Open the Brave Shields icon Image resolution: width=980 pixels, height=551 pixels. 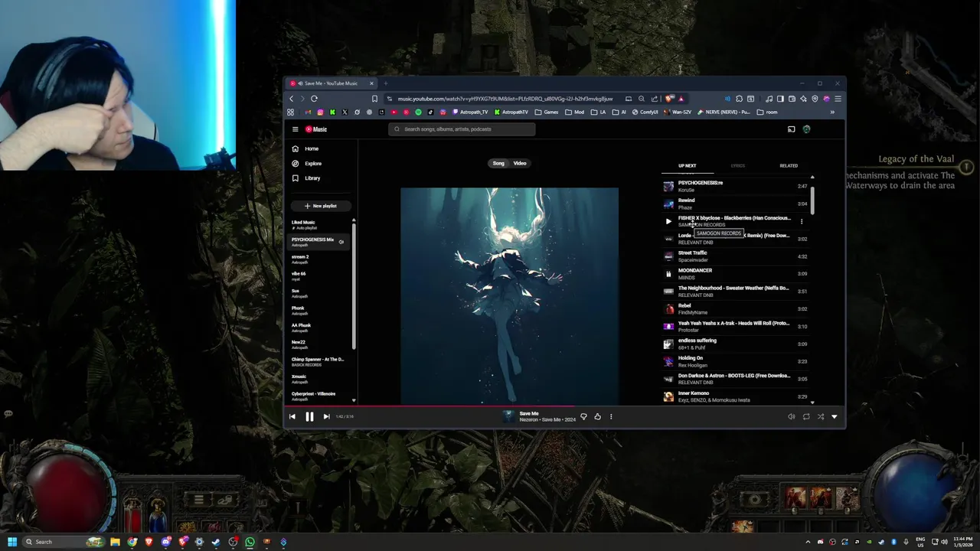669,99
